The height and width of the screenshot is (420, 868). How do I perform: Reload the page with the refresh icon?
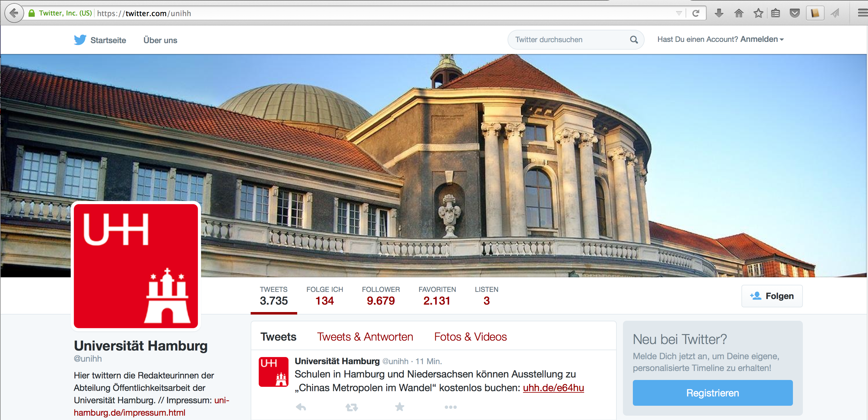click(696, 13)
